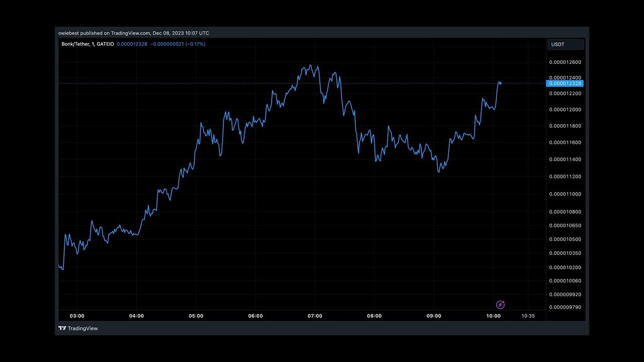Viewport: 644px width, 362px height.
Task: Select the 04:00 time axis label
Action: (136, 316)
